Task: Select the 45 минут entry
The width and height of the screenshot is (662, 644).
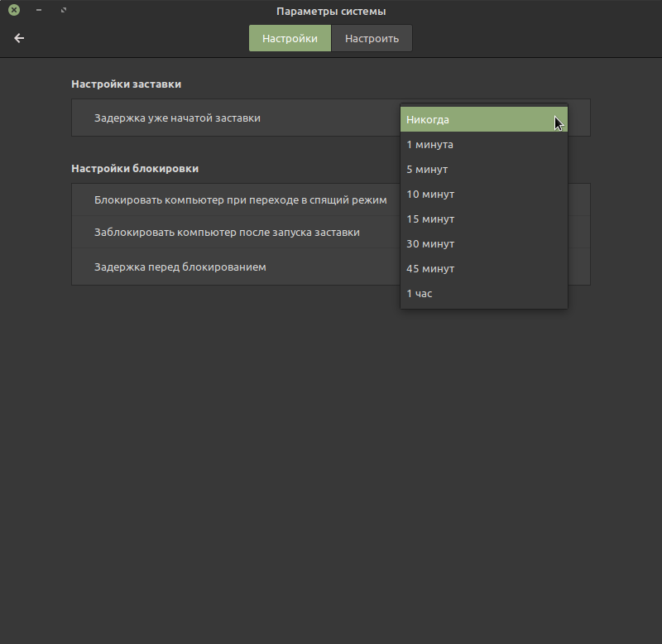Action: coord(484,268)
